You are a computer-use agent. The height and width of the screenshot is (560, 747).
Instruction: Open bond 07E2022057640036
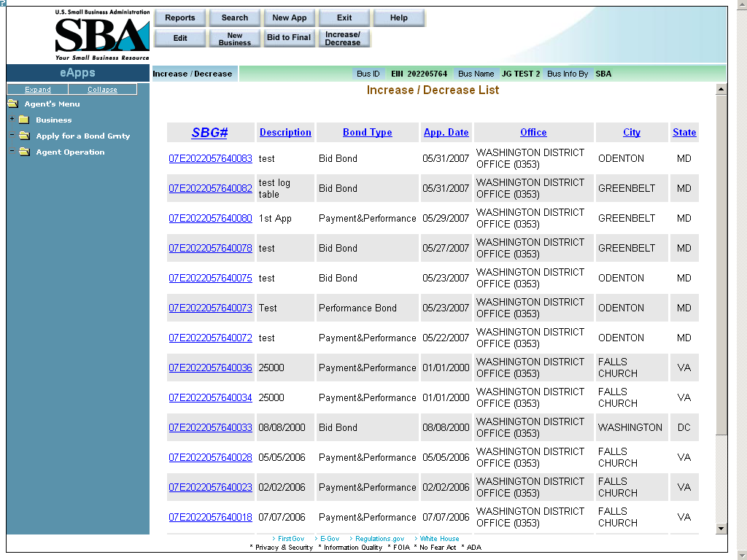[211, 367]
